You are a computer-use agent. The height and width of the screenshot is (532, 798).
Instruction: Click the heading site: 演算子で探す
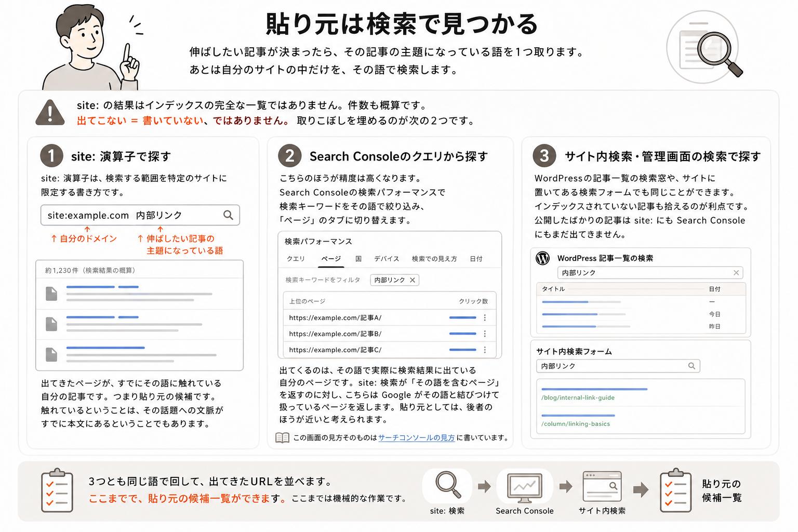pos(121,156)
